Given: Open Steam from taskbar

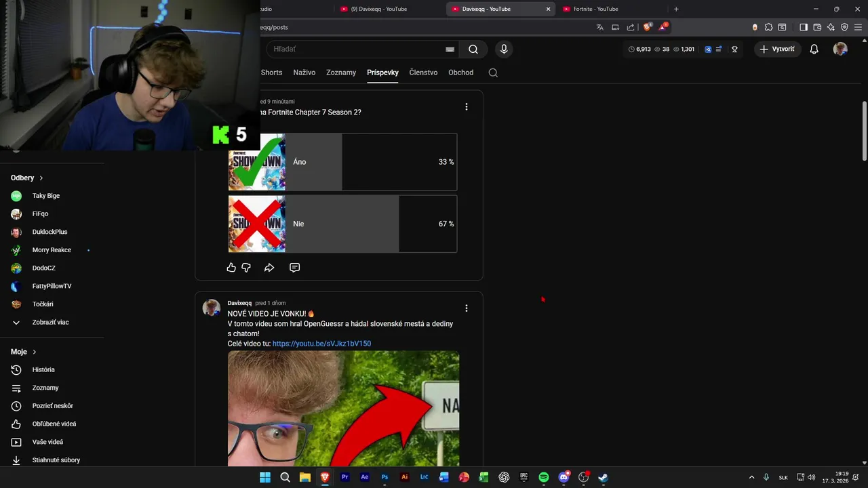Looking at the screenshot, I should pyautogui.click(x=603, y=477).
